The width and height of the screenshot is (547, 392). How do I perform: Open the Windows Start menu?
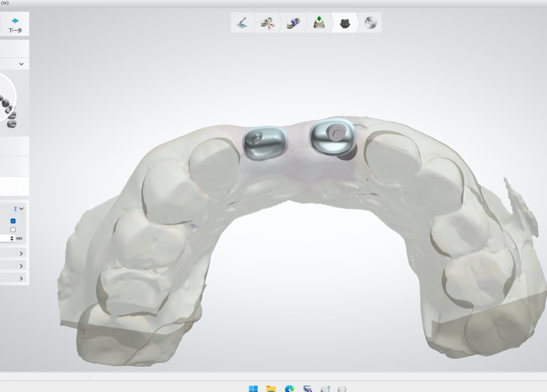click(253, 389)
